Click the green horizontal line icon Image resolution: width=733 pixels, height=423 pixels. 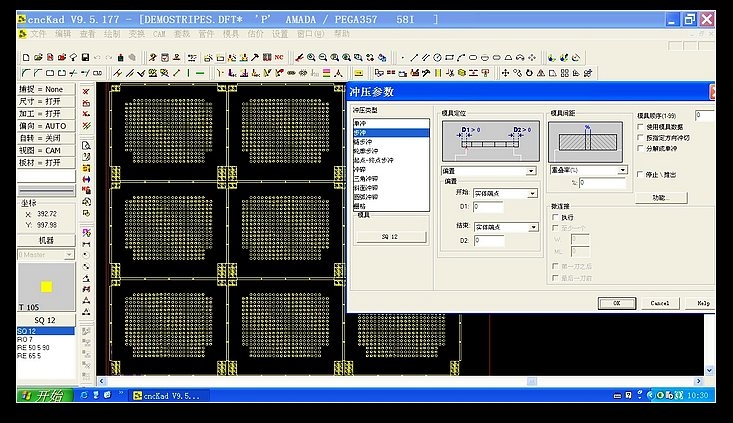[x=200, y=73]
